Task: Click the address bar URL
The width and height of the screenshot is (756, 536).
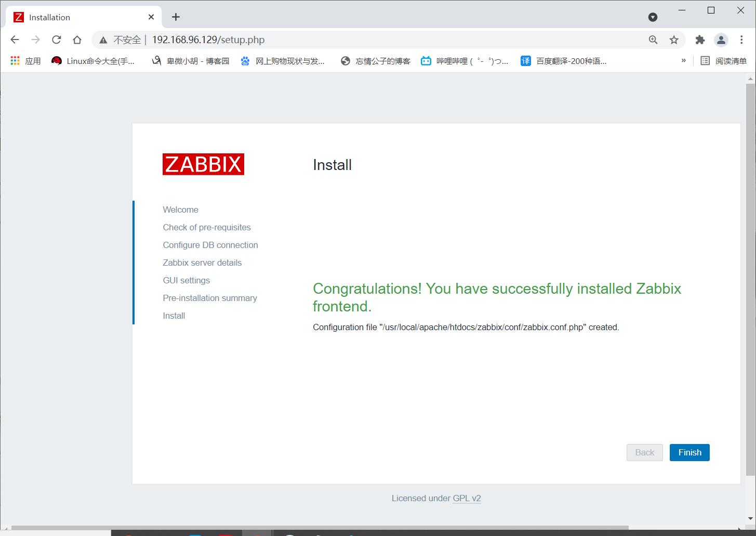Action: coord(208,40)
